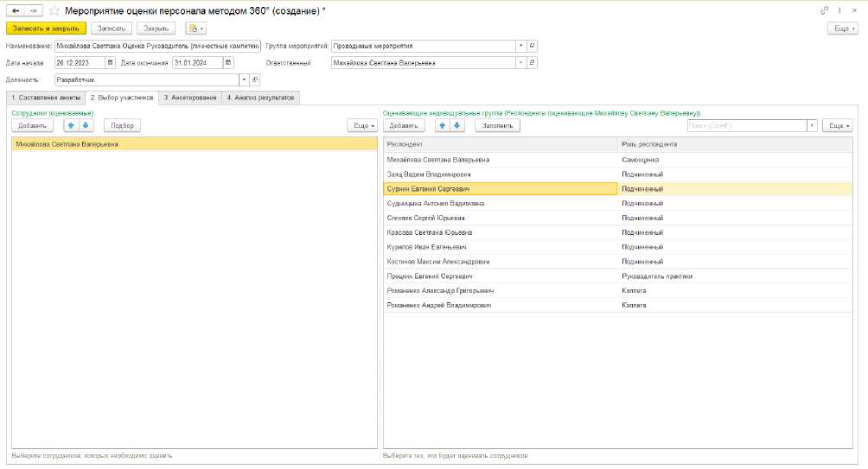Screen dimensions: 868x469
Task: Open the calendar picker for Дата начала
Action: [x=110, y=62]
